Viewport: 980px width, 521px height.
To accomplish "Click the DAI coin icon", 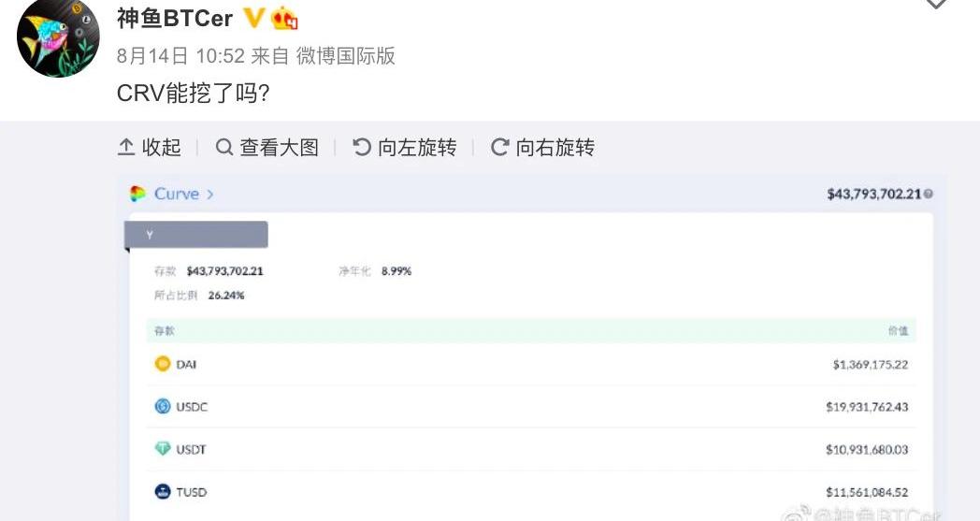I will 163,364.
